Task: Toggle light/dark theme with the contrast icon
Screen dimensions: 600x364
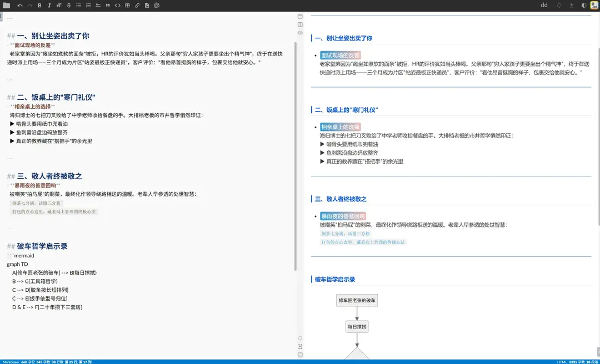Action: 584,5
